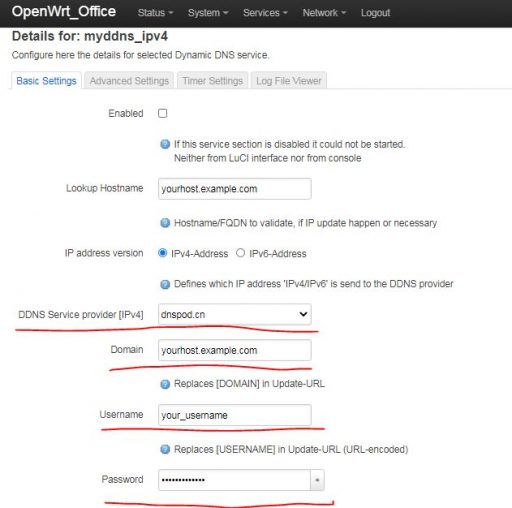Focus the Domain input field
512x508 pixels.
(x=235, y=350)
